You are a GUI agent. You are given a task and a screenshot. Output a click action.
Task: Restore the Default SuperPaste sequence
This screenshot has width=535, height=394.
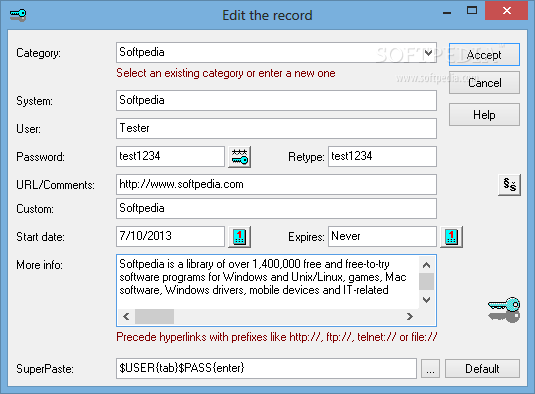[482, 368]
